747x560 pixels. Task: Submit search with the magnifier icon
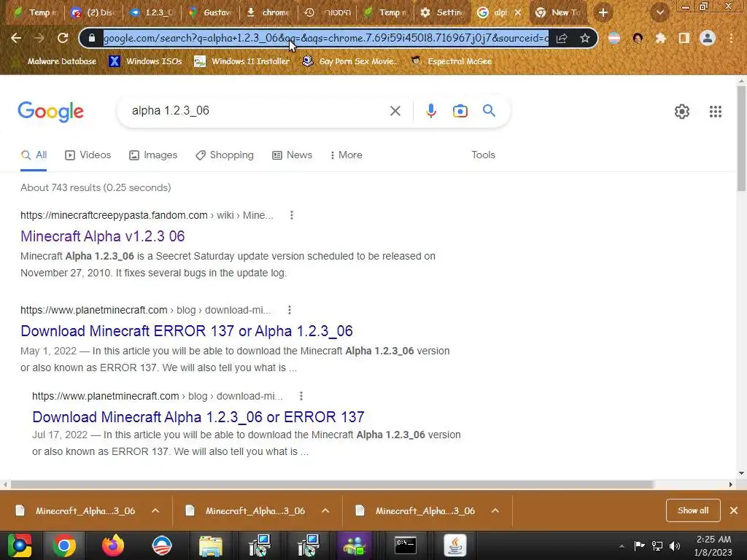pyautogui.click(x=489, y=111)
